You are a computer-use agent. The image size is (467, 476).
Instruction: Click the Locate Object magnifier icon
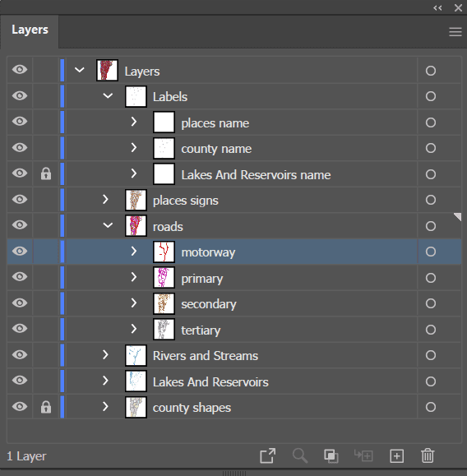coord(300,455)
